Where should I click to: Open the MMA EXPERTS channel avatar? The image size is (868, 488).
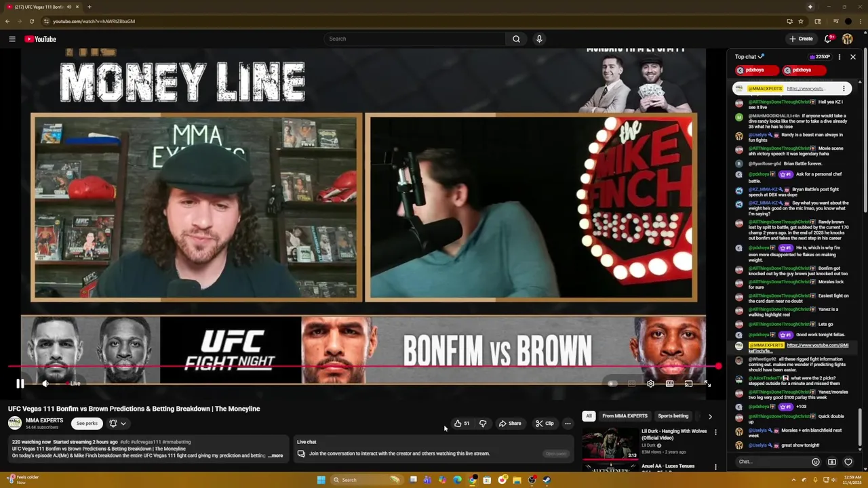(x=15, y=423)
